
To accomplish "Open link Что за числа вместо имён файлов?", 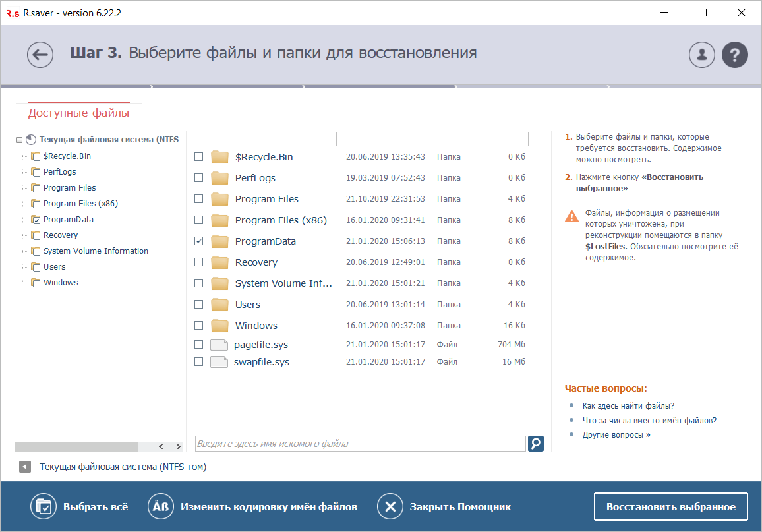I will pyautogui.click(x=649, y=420).
